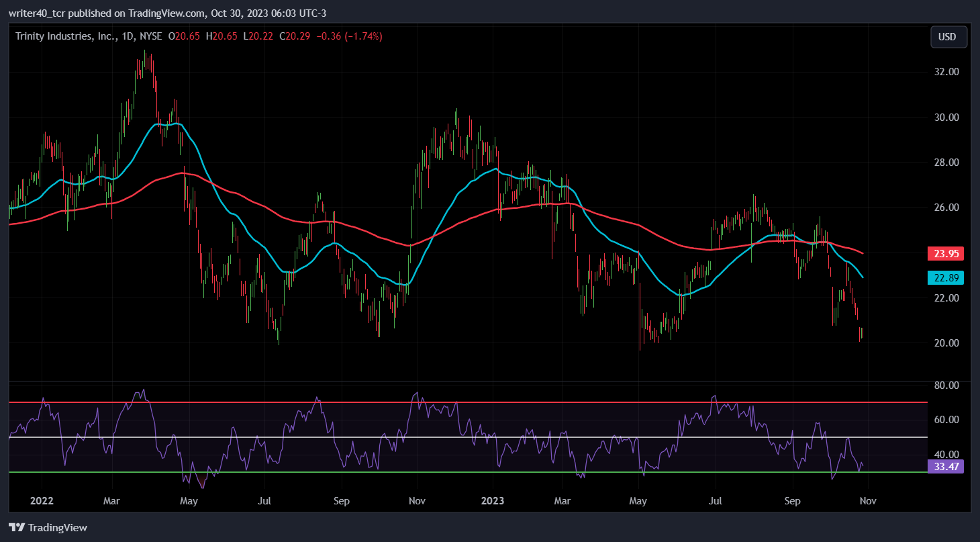Screen dimensions: 980x542
Task: Click the 60.00 RSI axis label
Action: coord(946,420)
